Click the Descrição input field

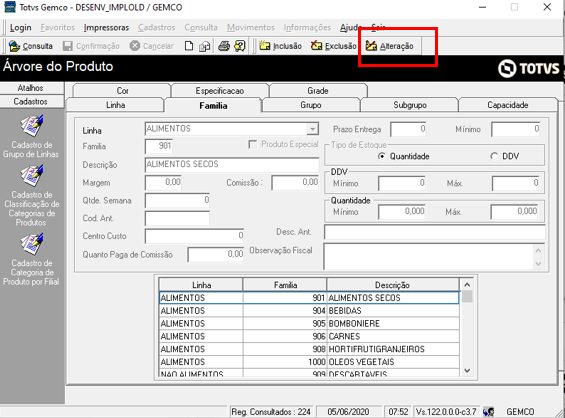[232, 164]
